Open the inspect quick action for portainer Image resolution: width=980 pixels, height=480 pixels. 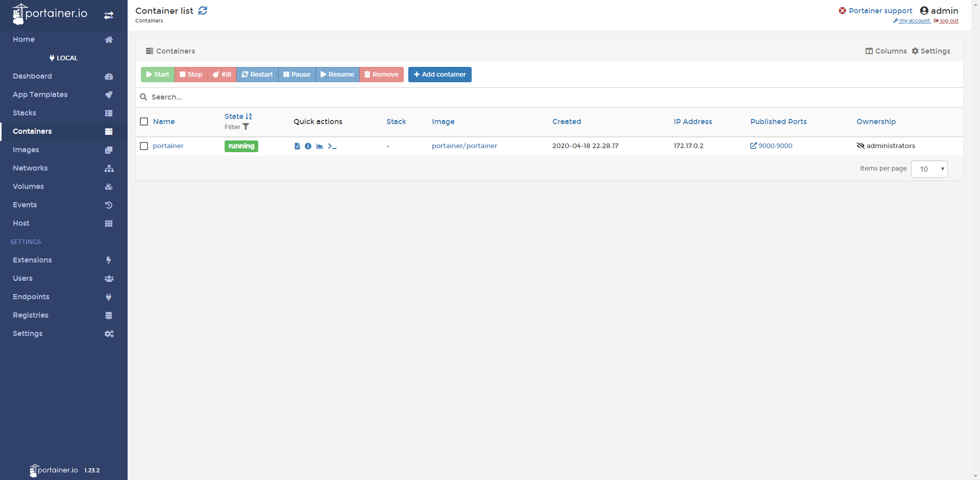308,146
